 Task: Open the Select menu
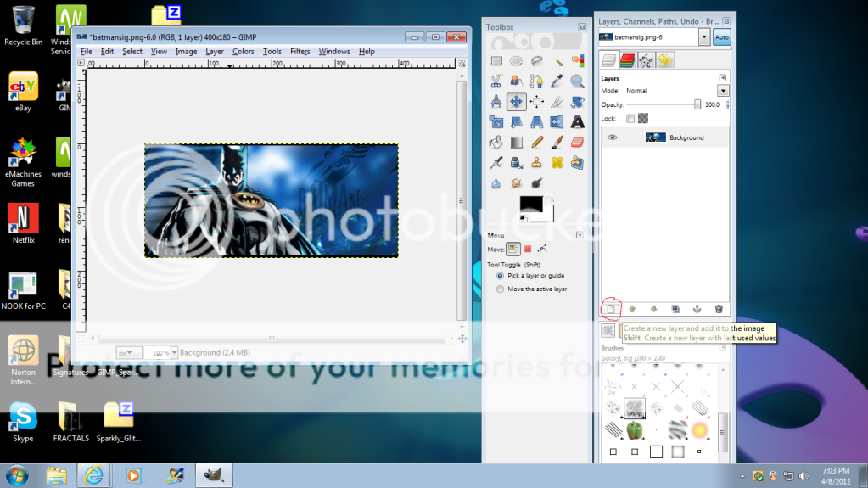[132, 52]
